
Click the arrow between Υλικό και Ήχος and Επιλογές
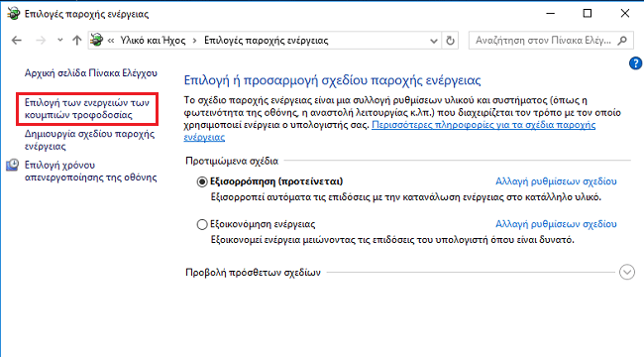point(194,41)
